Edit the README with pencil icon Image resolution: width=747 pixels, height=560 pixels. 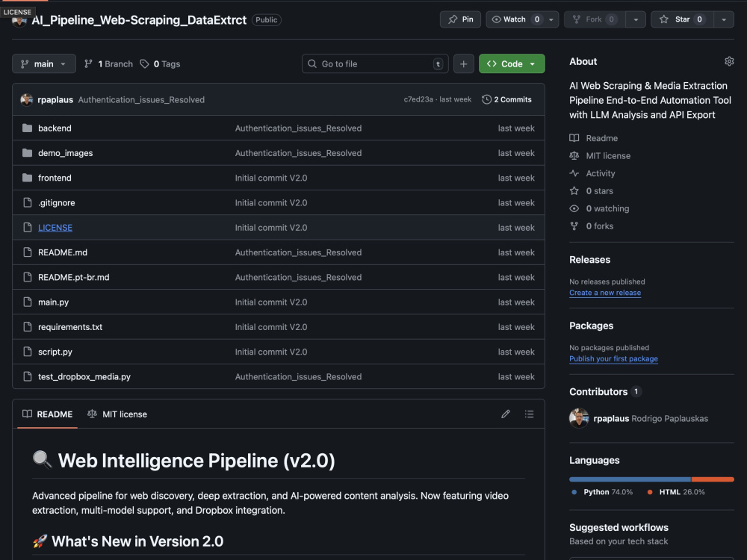pyautogui.click(x=506, y=414)
